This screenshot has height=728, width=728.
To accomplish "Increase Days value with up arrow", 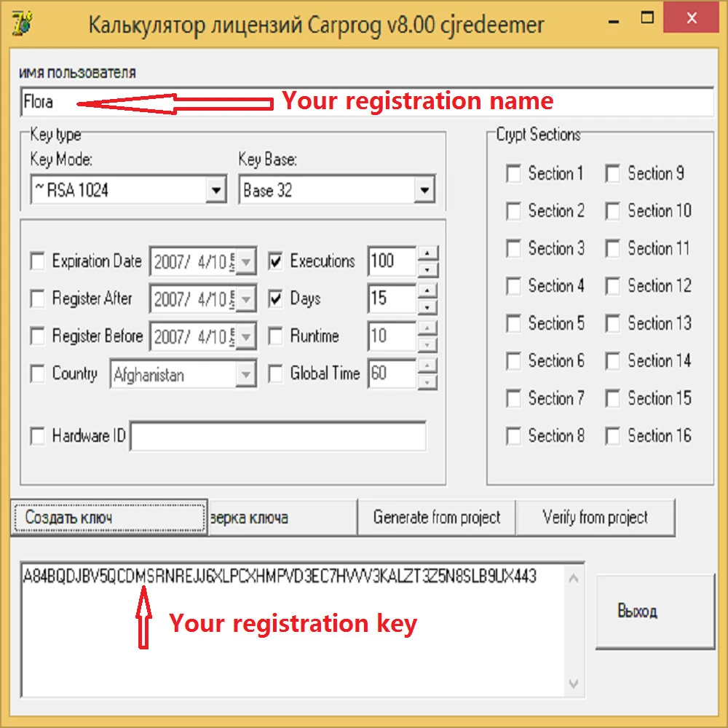I will (427, 291).
